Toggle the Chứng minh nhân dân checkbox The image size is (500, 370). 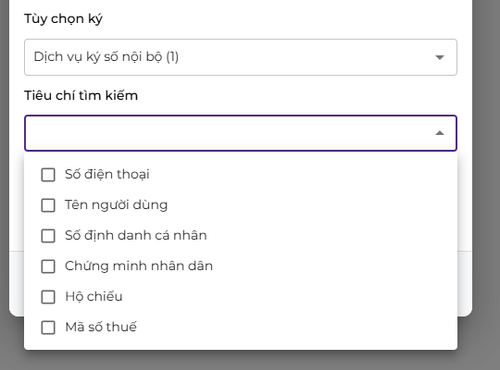tap(48, 266)
